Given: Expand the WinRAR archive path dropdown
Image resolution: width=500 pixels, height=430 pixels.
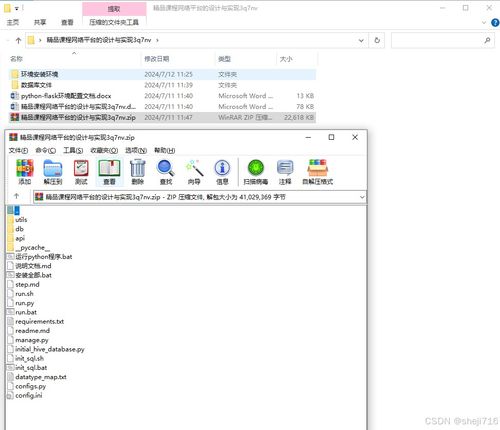Looking at the screenshot, I should tap(362, 197).
